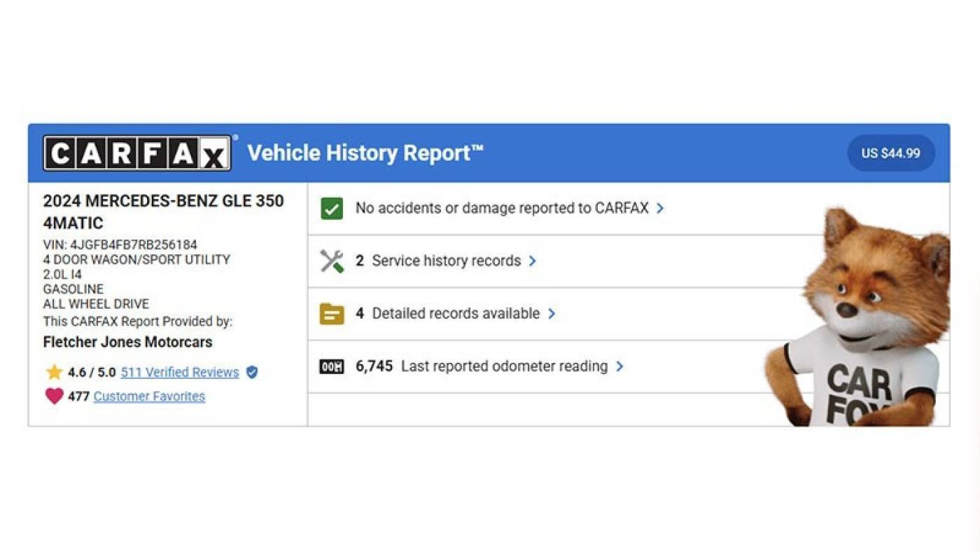Click the '4 DOOR WAGON/SPORT UTILITY' text

pyautogui.click(x=136, y=259)
